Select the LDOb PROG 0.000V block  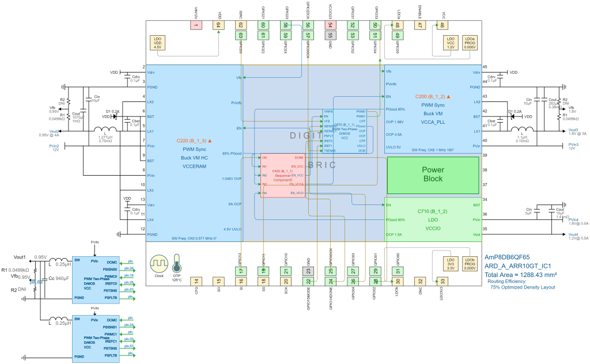pos(470,264)
